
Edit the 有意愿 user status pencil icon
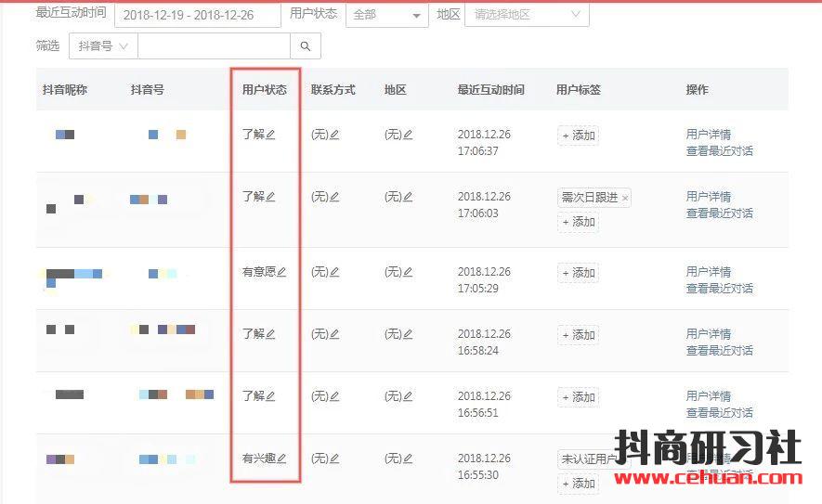point(282,272)
